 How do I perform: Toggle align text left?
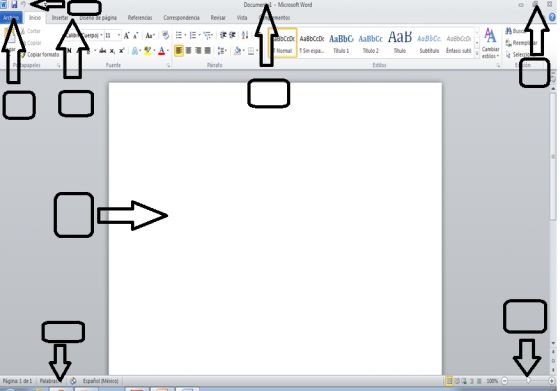pos(179,50)
